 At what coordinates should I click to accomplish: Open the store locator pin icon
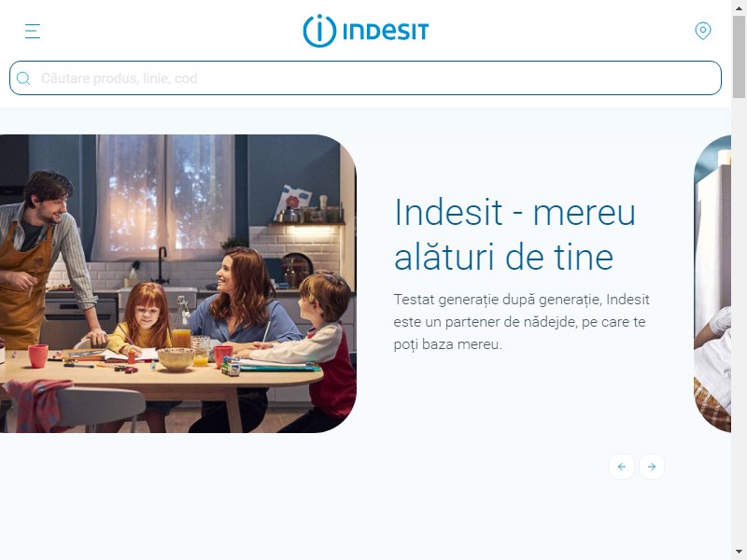coord(703,31)
